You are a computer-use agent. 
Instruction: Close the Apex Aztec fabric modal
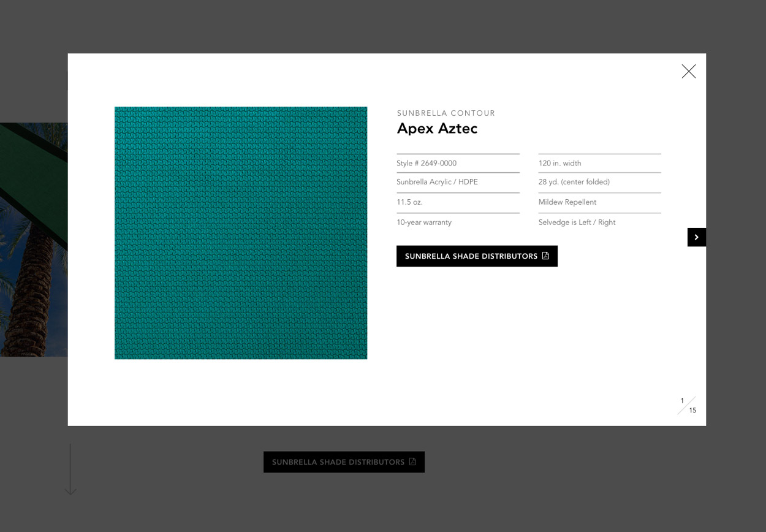click(x=689, y=72)
